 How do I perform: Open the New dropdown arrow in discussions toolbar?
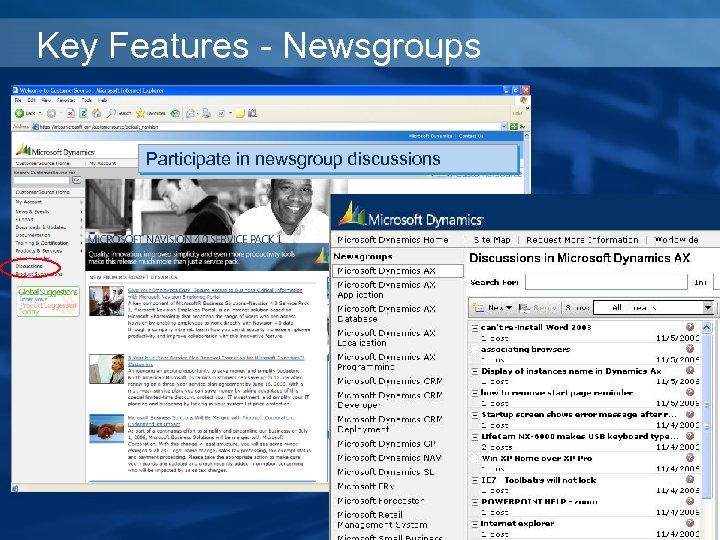point(509,308)
